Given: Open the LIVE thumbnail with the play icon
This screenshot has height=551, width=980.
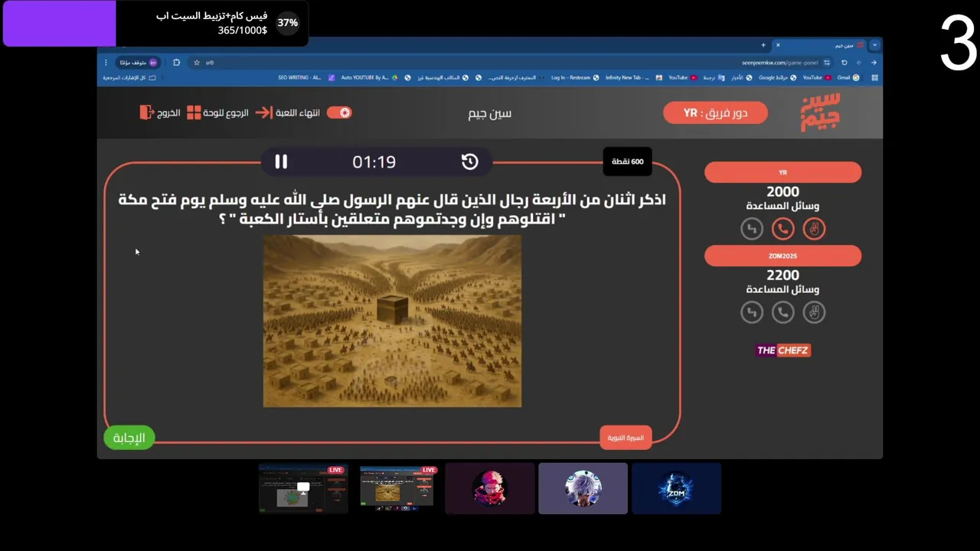Looking at the screenshot, I should click(x=303, y=488).
